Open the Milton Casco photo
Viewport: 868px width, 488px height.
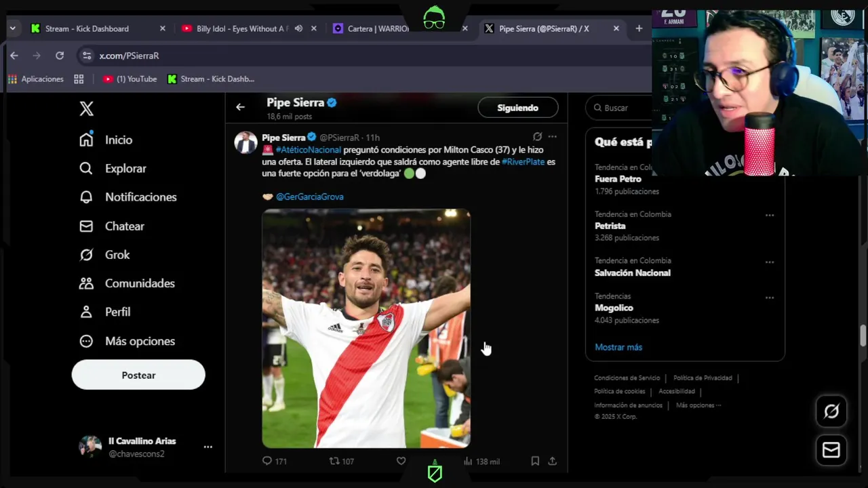[x=366, y=329]
